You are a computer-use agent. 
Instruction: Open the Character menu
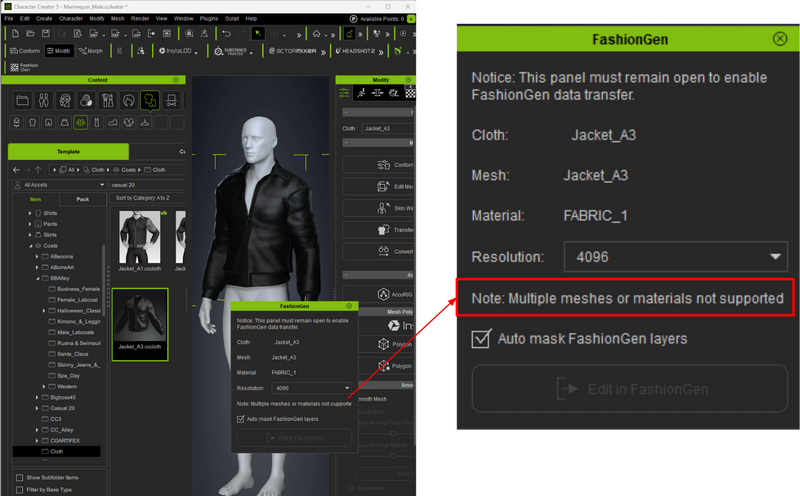(x=70, y=18)
